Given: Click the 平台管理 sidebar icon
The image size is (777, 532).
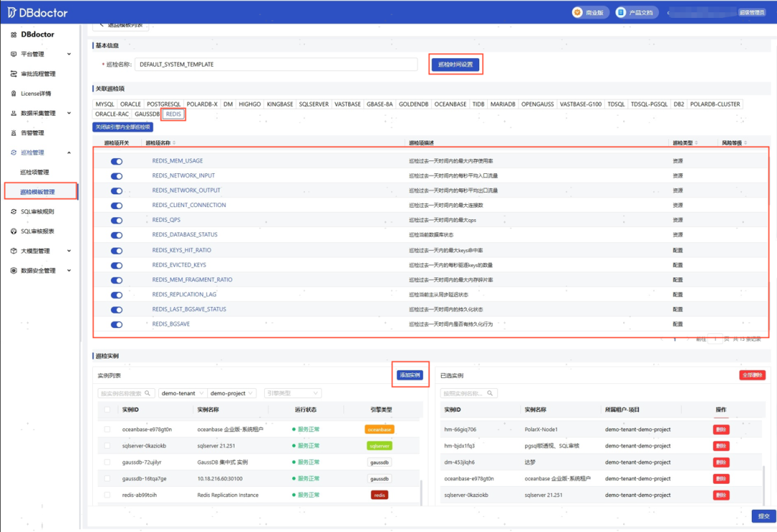Looking at the screenshot, I should click(14, 54).
